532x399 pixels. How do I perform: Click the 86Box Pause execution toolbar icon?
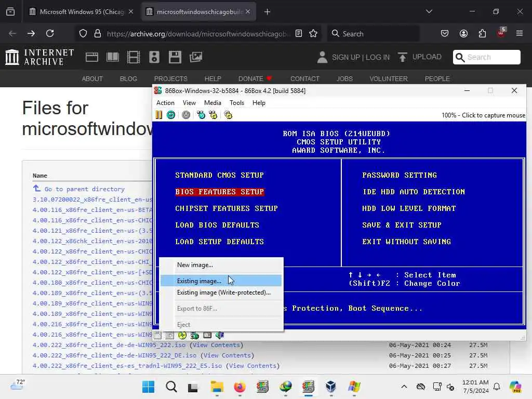click(x=159, y=115)
